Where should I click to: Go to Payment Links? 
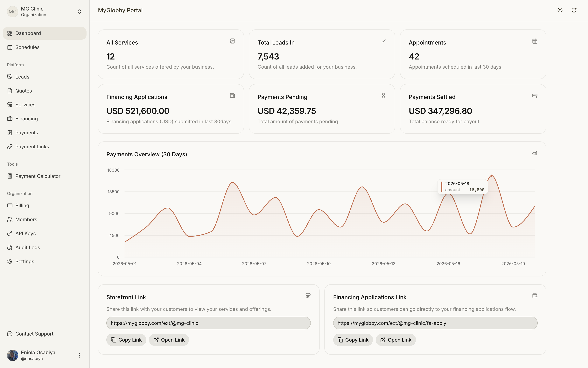coord(45,147)
